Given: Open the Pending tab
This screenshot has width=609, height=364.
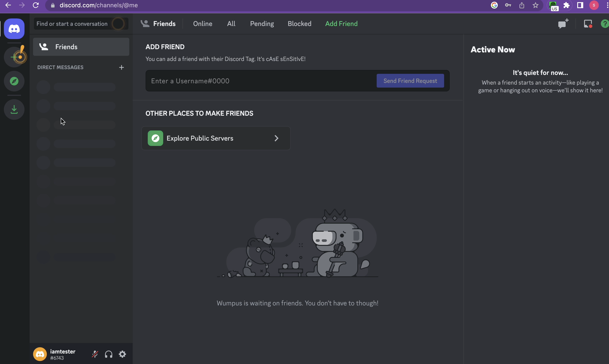Looking at the screenshot, I should [262, 24].
